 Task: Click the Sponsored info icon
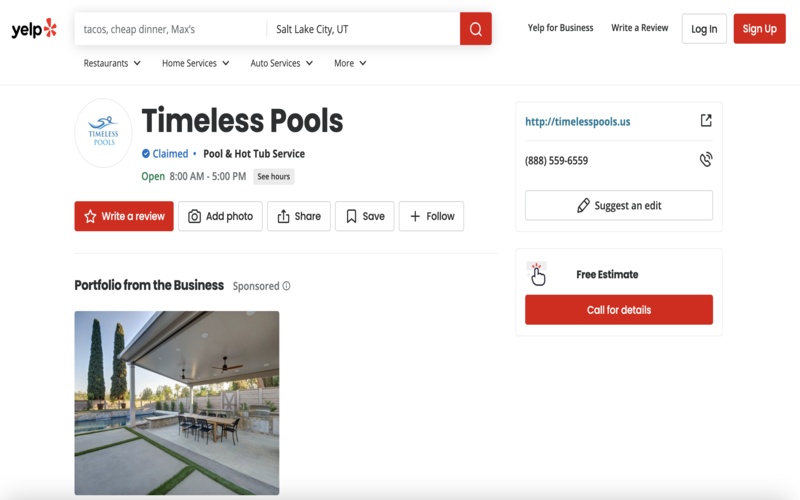pos(286,286)
